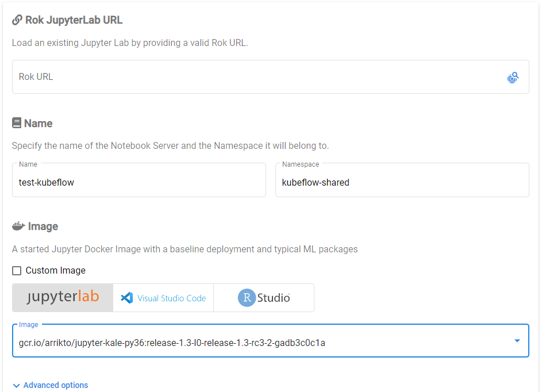Click the "A started Jupyter Docker Image" description
Screen dimensions: 542x392
[185, 249]
